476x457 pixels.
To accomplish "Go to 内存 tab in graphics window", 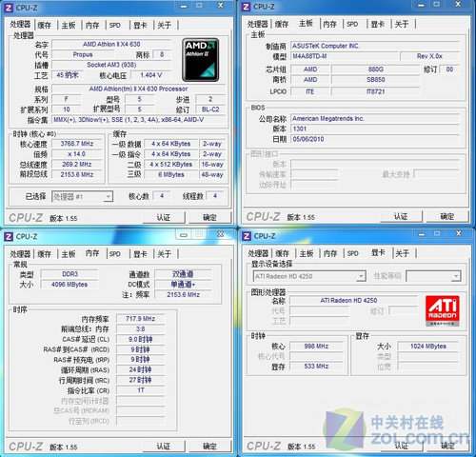I will [x=330, y=253].
